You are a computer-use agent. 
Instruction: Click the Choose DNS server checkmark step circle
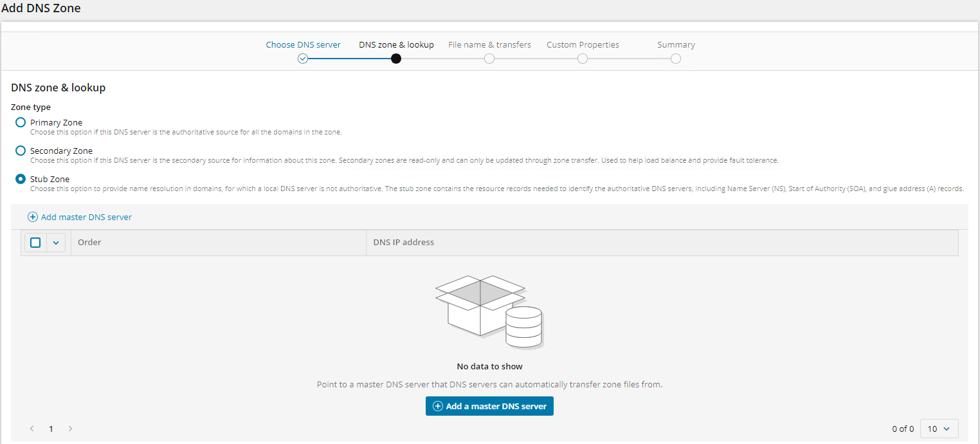coord(303,59)
